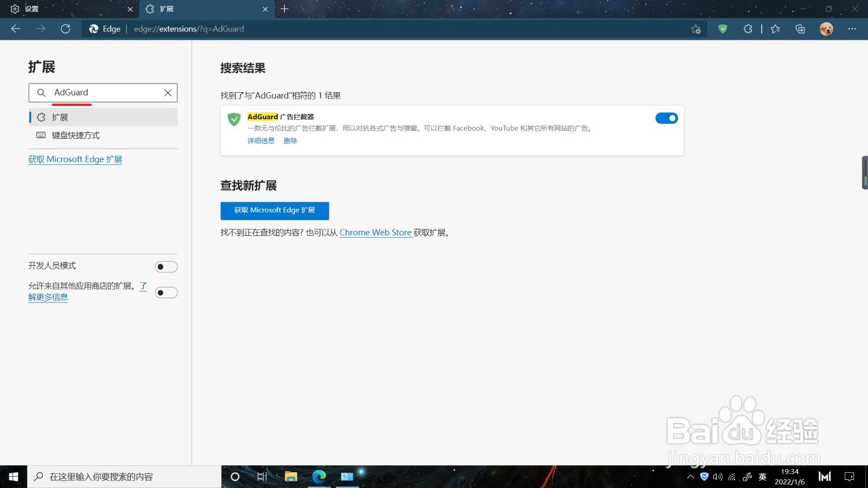Image resolution: width=868 pixels, height=488 pixels.
Task: Refresh the extensions page
Action: point(66,29)
